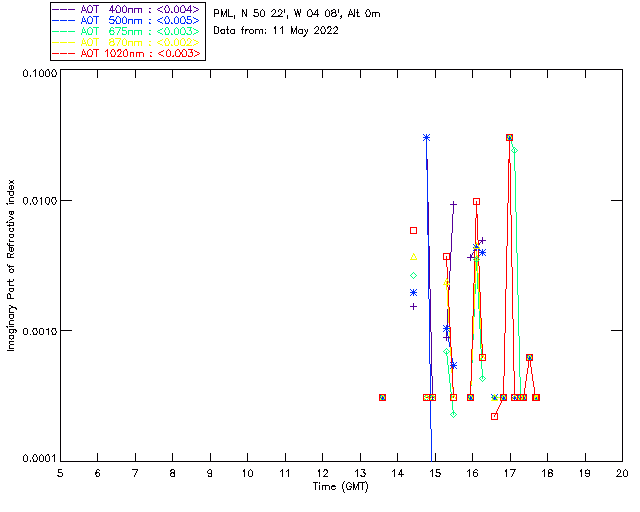Click the x-axis tick label 11
640x512 pixels.
pos(285,474)
